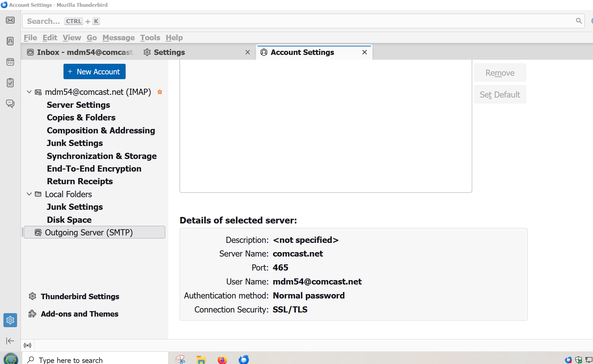593x364 pixels.
Task: Click the Thunderbird Settings gear icon
Action: pos(32,296)
